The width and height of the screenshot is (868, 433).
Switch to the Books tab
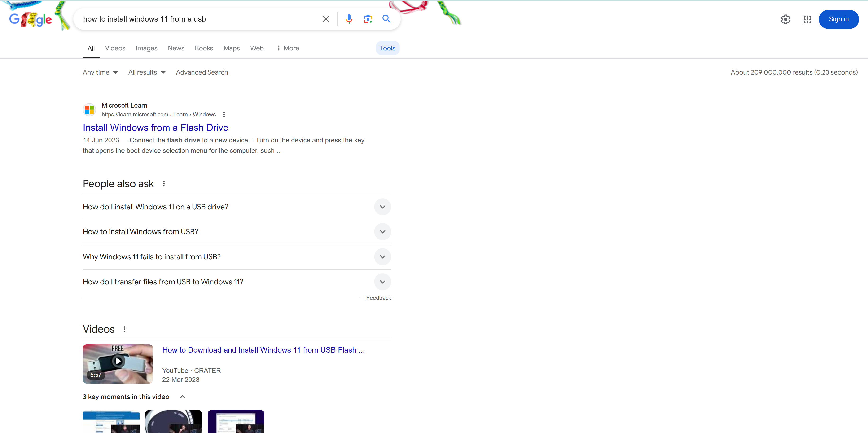(x=204, y=48)
